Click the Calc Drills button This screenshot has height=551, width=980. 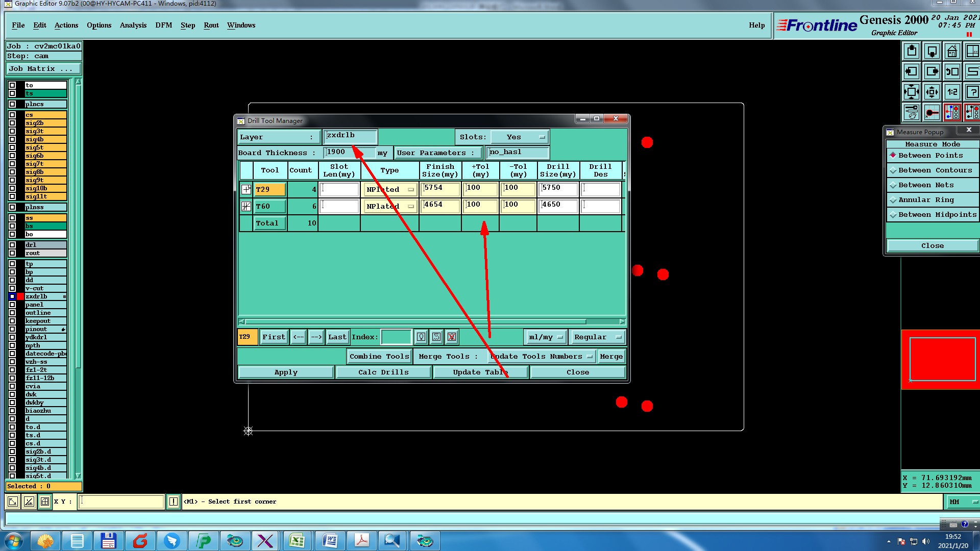point(383,372)
